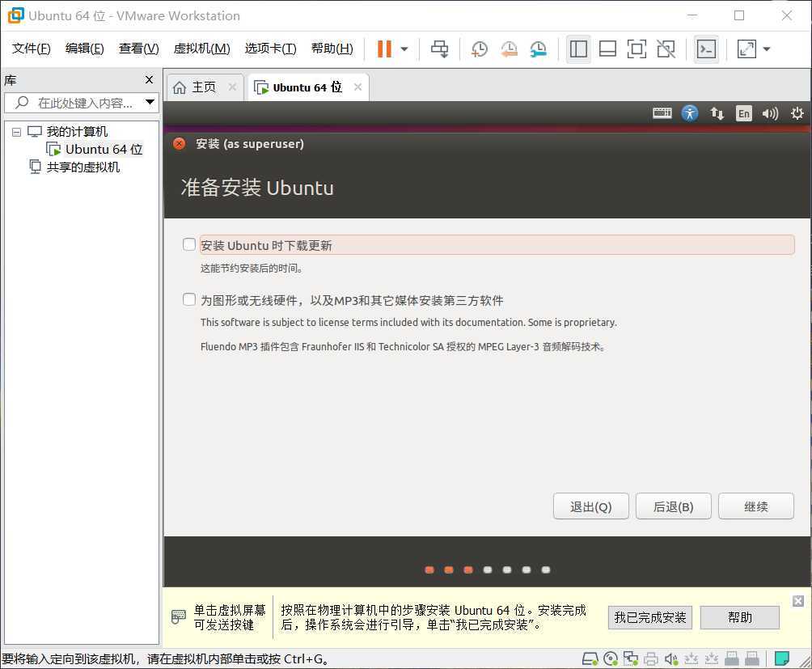812x669 pixels.
Task: Select 我的计算机 in the library tree
Action: [x=77, y=132]
